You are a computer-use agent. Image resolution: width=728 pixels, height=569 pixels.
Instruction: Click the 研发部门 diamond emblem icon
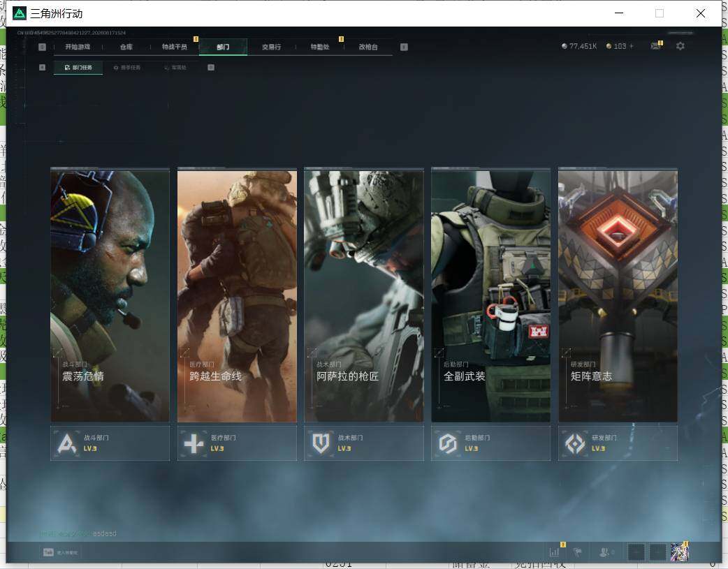pyautogui.click(x=575, y=444)
